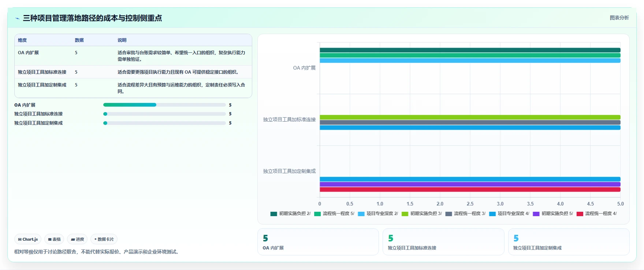644x270 pixels.
Task: Select the 独立项目工具加标准连接 table cell
Action: click(42, 72)
